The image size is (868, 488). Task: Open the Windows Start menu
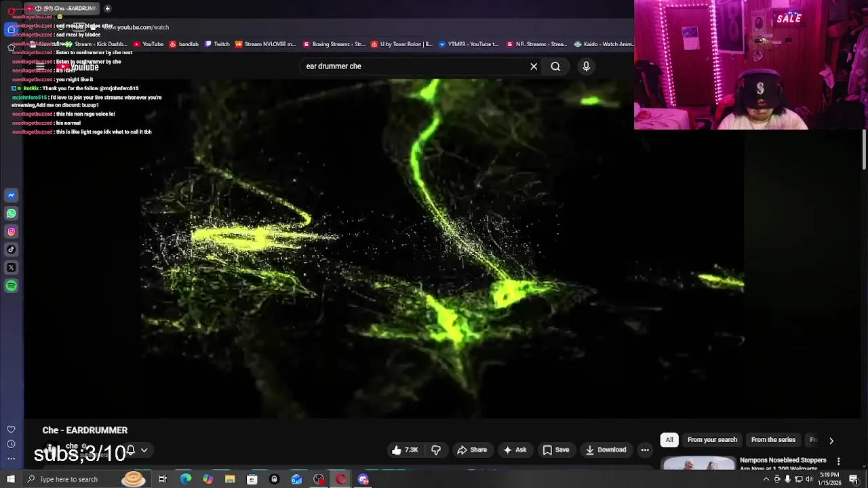(11, 479)
